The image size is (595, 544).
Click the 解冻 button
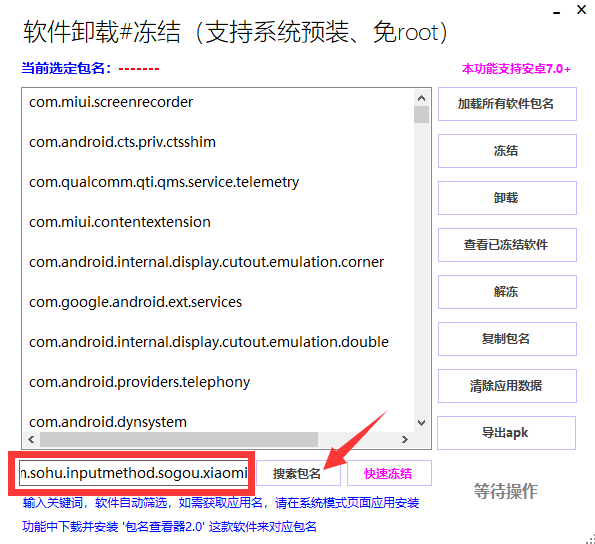coord(507,292)
